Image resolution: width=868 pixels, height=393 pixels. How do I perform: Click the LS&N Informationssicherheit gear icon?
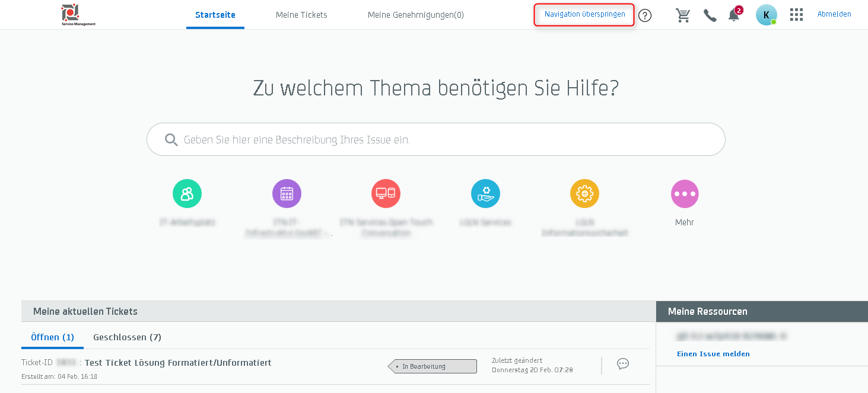[x=584, y=193]
